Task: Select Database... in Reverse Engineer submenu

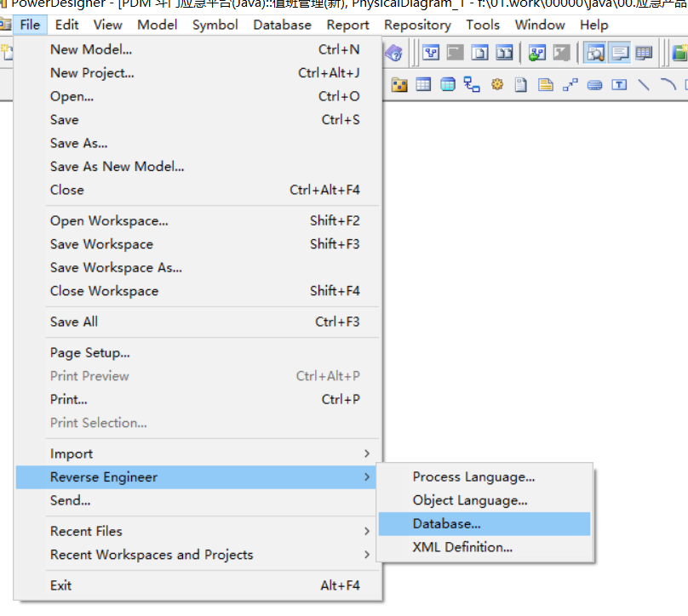Action: pyautogui.click(x=484, y=524)
